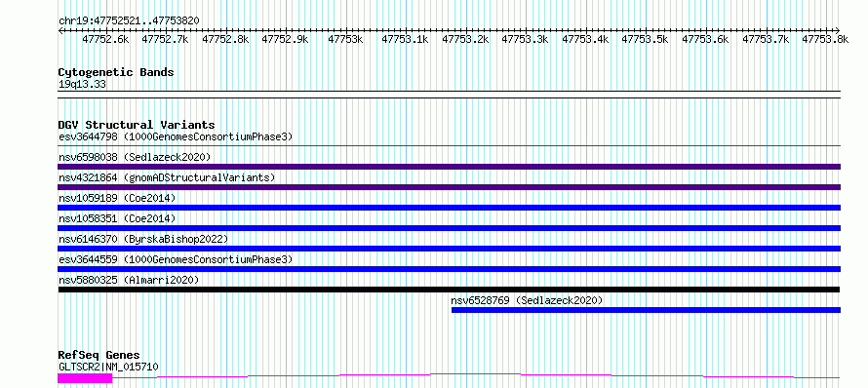Click the magenta GLTSCR2 exon block
The image size is (868, 388).
tap(85, 378)
